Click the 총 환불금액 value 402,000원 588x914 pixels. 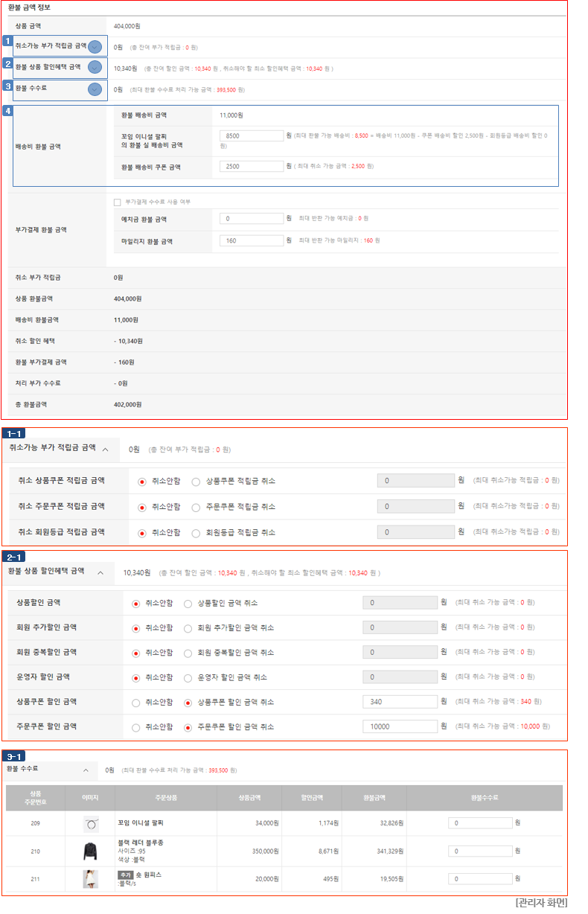click(x=127, y=404)
